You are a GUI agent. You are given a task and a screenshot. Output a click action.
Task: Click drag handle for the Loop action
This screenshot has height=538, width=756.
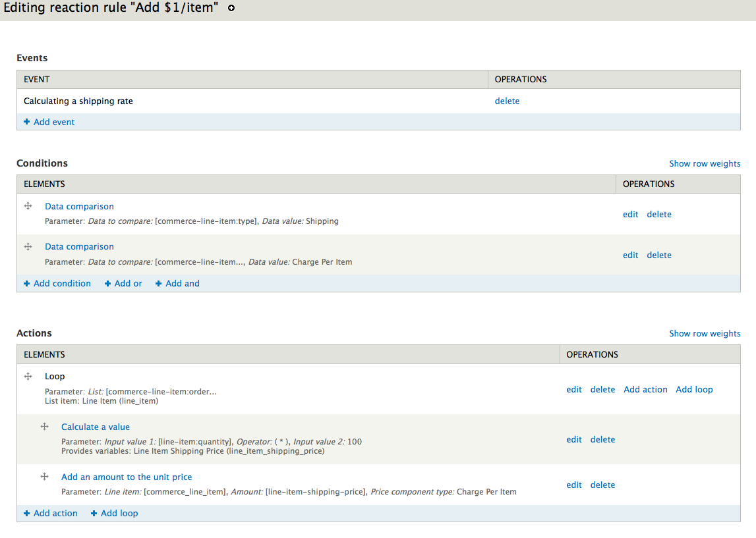pyautogui.click(x=28, y=376)
